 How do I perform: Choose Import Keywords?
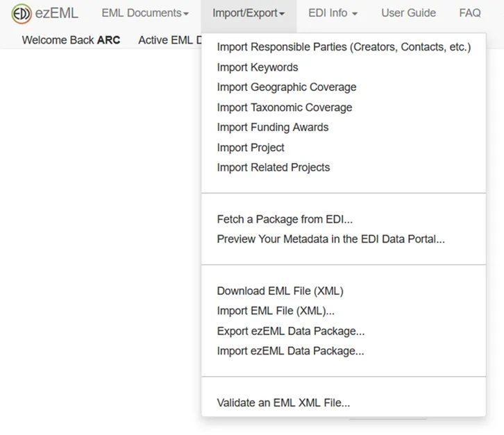coord(344,67)
